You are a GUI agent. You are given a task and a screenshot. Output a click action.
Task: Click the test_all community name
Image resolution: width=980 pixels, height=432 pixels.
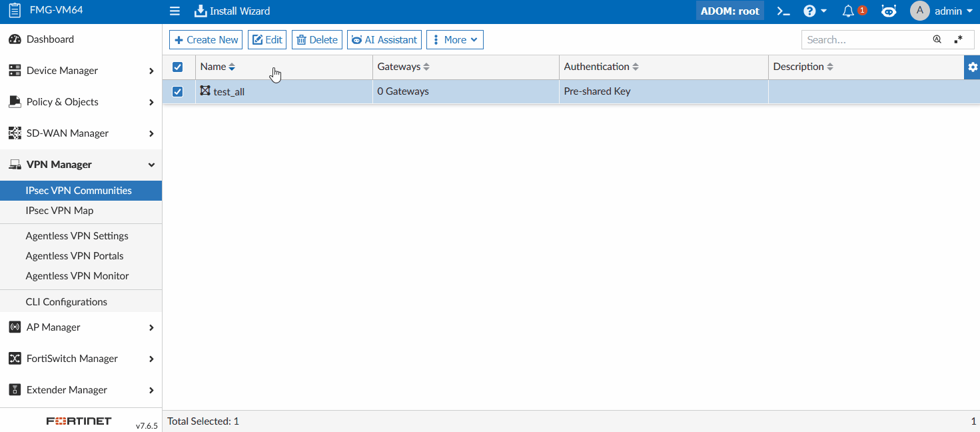(x=229, y=92)
